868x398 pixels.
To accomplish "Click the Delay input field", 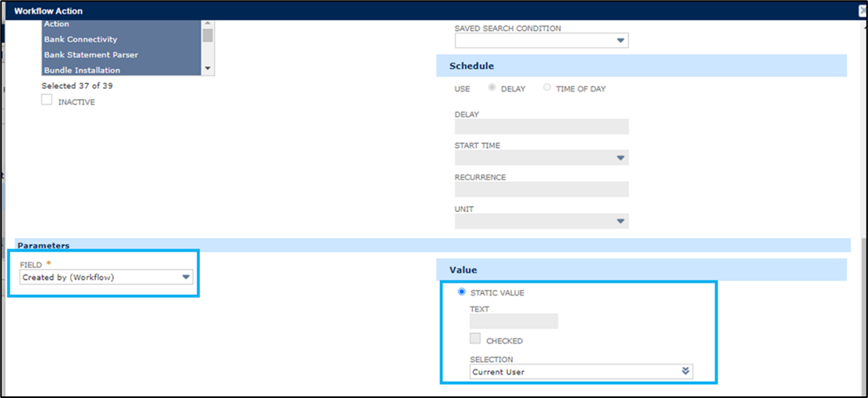I will click(x=541, y=127).
